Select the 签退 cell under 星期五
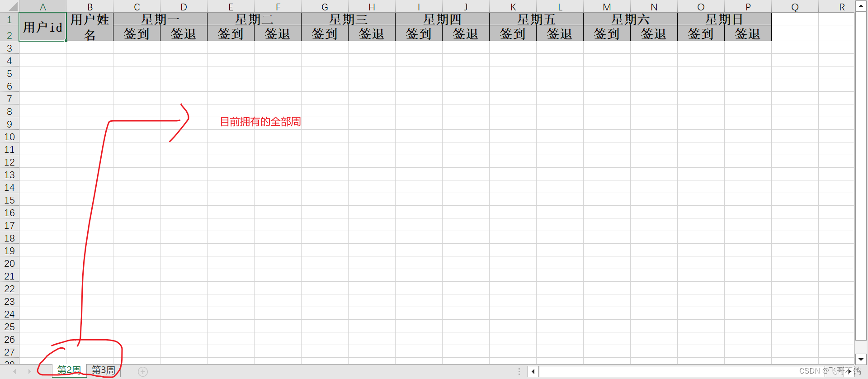868x379 pixels. coord(560,33)
